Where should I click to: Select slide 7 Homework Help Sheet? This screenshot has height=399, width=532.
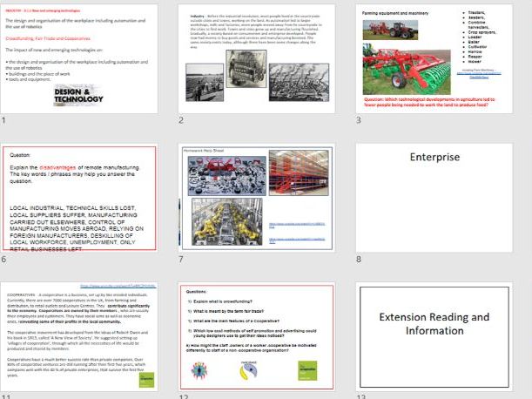tap(257, 198)
